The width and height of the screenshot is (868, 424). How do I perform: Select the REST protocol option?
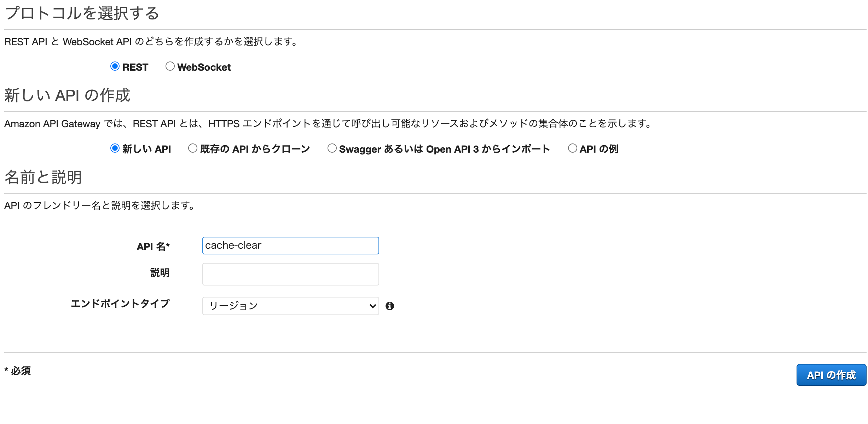coord(115,66)
